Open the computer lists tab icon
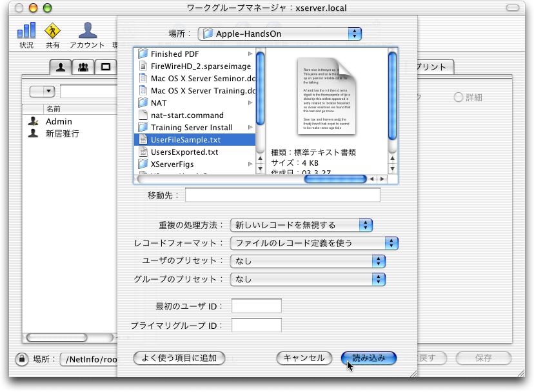This screenshot has height=392, width=534. (x=105, y=66)
